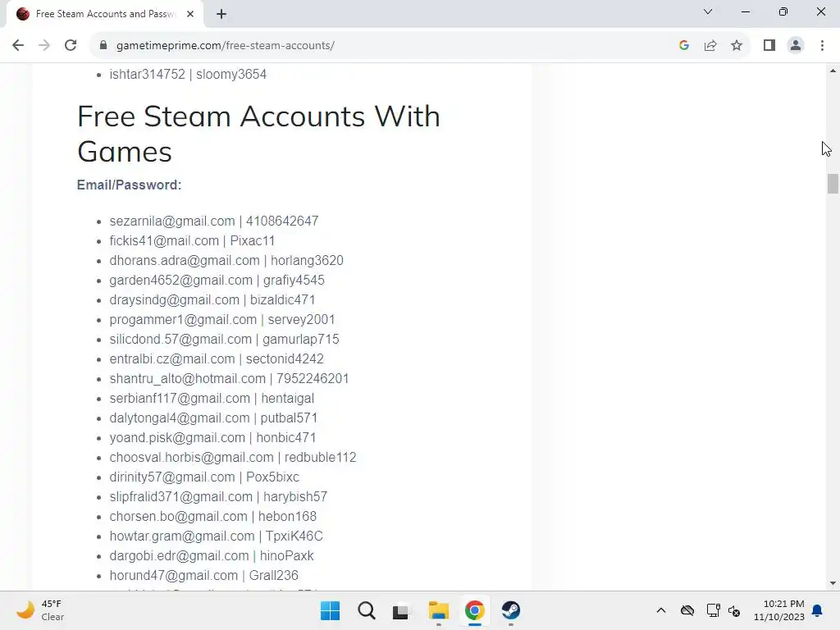Close the Free Steam Accounts tab
This screenshot has height=630, width=840.
(x=190, y=14)
